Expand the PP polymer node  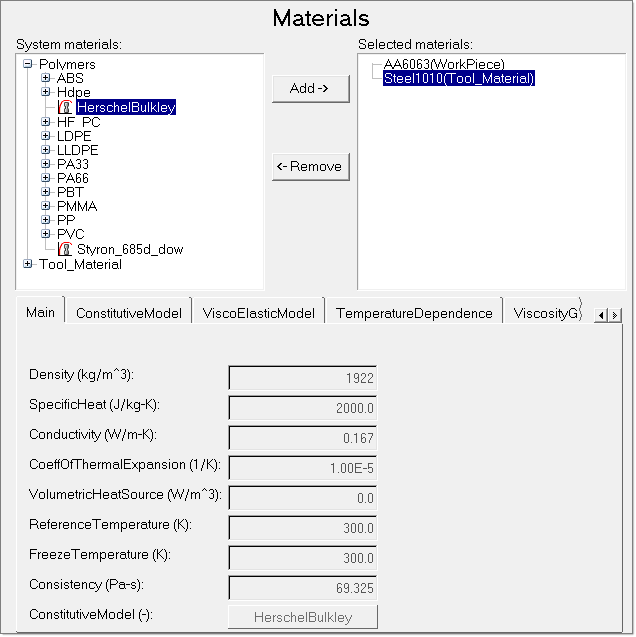point(45,219)
